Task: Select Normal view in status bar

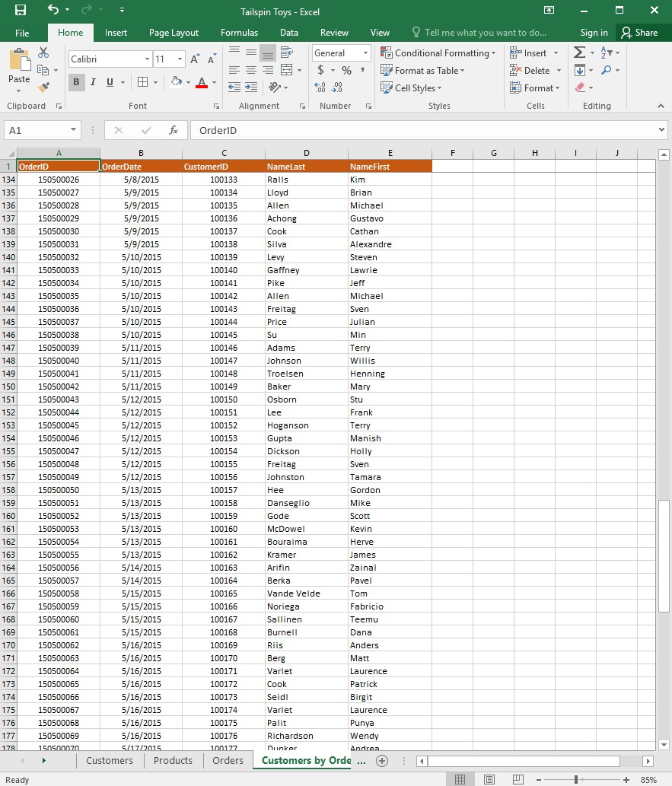Action: click(460, 779)
